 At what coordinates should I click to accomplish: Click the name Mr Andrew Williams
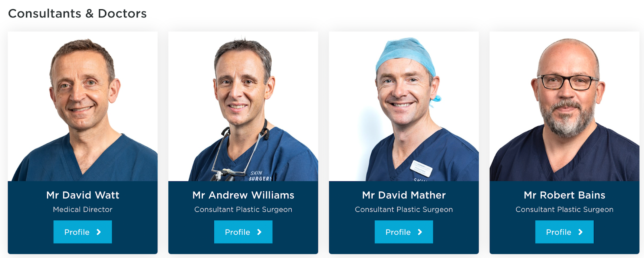coord(243,195)
